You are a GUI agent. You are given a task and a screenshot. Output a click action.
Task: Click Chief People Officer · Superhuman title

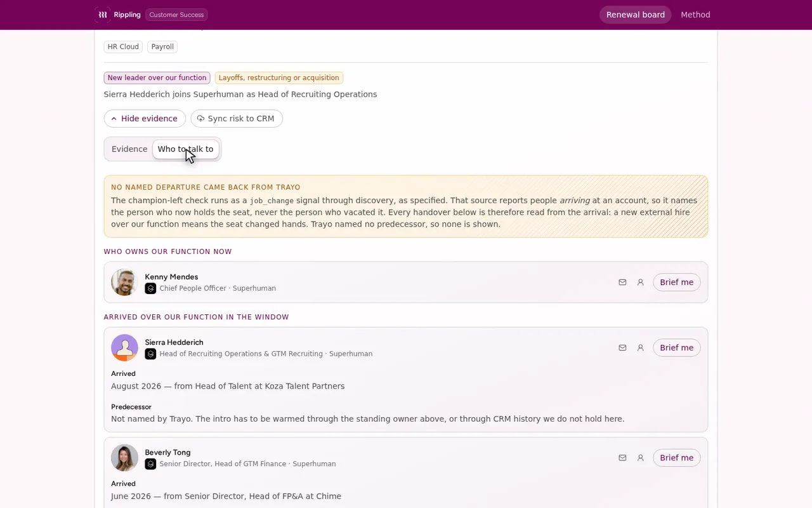(x=218, y=288)
